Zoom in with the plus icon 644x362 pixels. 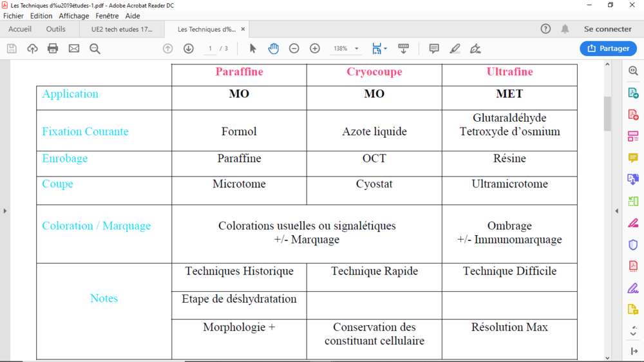[x=315, y=48]
